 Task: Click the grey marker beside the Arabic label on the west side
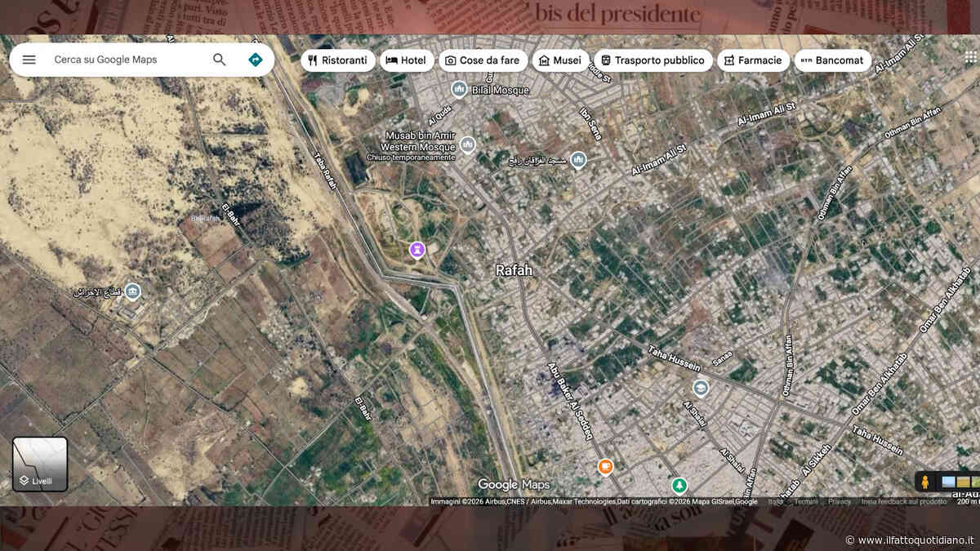click(x=132, y=291)
